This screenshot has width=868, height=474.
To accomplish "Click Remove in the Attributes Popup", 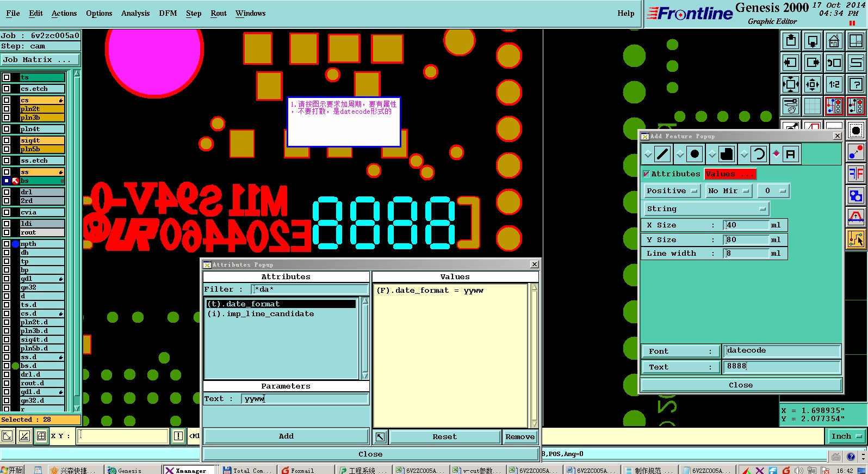I will [520, 437].
